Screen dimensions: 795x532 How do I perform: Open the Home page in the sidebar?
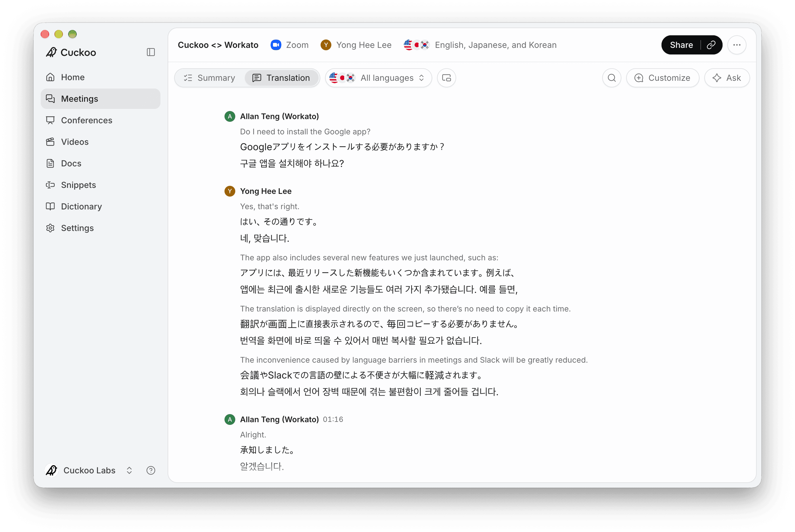tap(101, 77)
